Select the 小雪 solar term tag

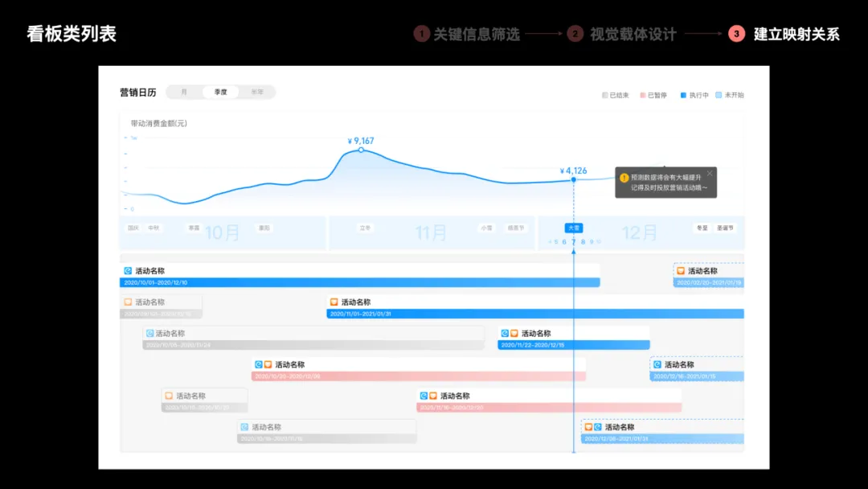[x=486, y=228]
